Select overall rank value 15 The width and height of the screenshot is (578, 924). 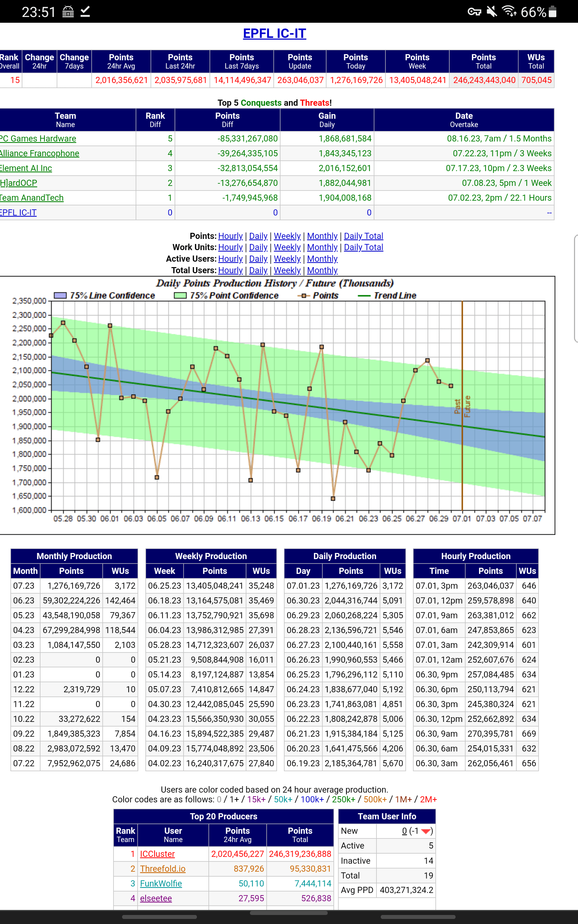click(x=15, y=80)
